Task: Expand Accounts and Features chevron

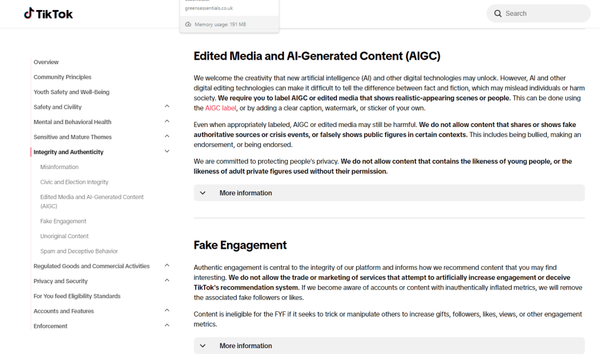Action: (167, 310)
